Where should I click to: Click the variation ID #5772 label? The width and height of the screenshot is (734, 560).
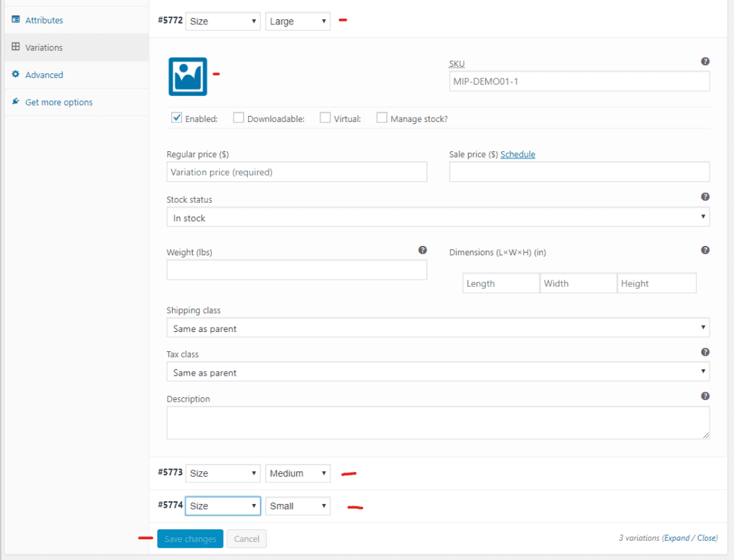[170, 20]
